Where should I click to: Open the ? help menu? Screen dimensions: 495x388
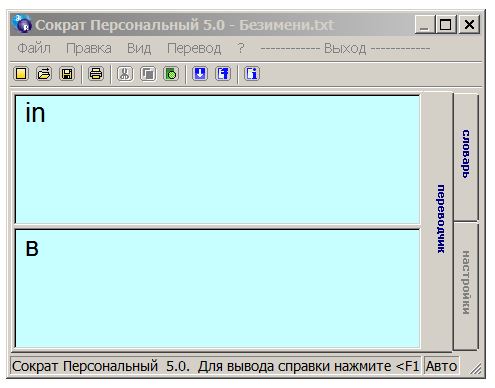point(241,48)
